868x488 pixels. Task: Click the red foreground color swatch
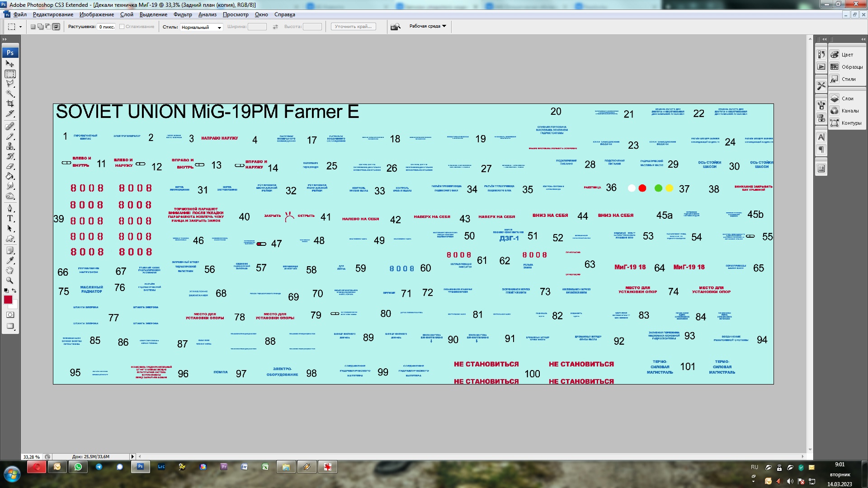8,300
